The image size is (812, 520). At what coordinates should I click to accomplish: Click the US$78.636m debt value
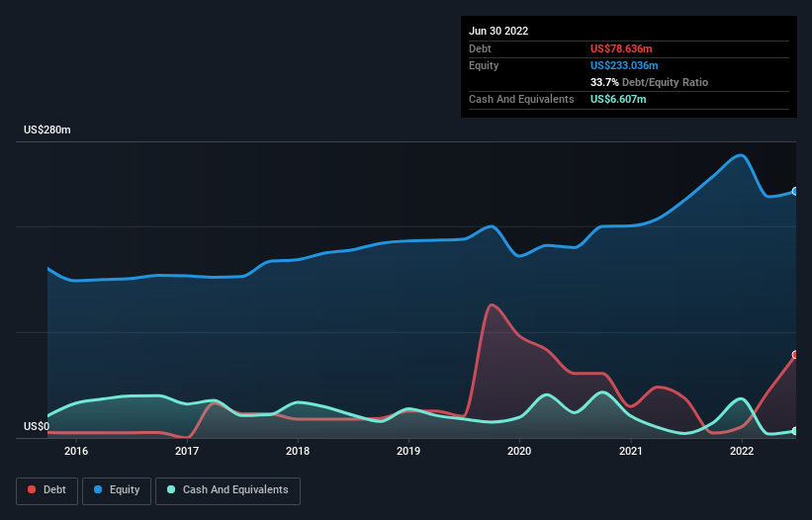tap(621, 48)
